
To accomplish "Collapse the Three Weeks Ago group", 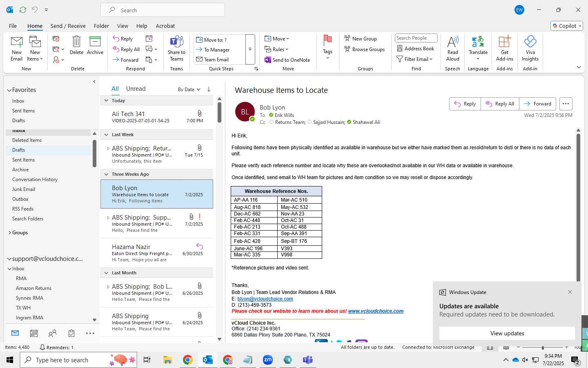I will pos(107,174).
